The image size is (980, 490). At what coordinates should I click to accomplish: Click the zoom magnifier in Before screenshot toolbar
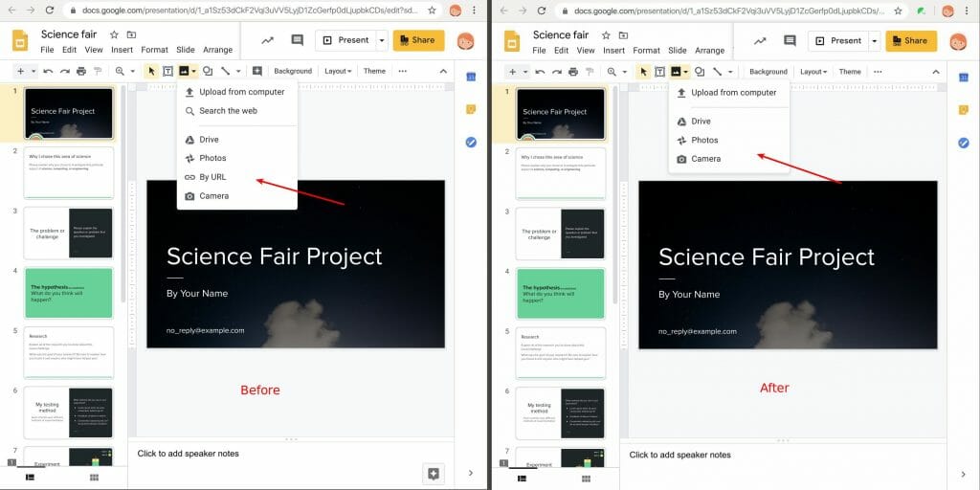click(120, 71)
